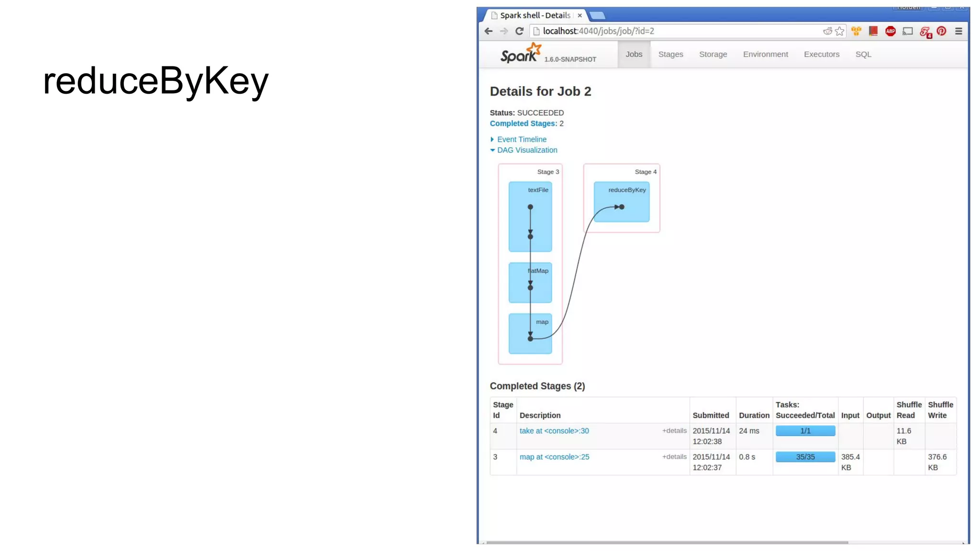Switch to the Stages tab
The height and width of the screenshot is (551, 980).
pos(670,55)
